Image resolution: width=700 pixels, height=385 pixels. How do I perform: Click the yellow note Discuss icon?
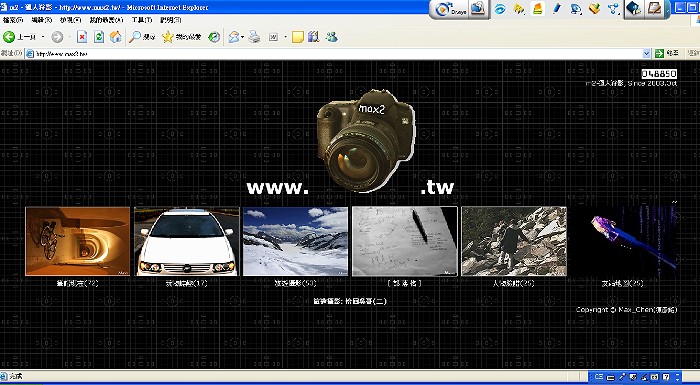pyautogui.click(x=298, y=37)
